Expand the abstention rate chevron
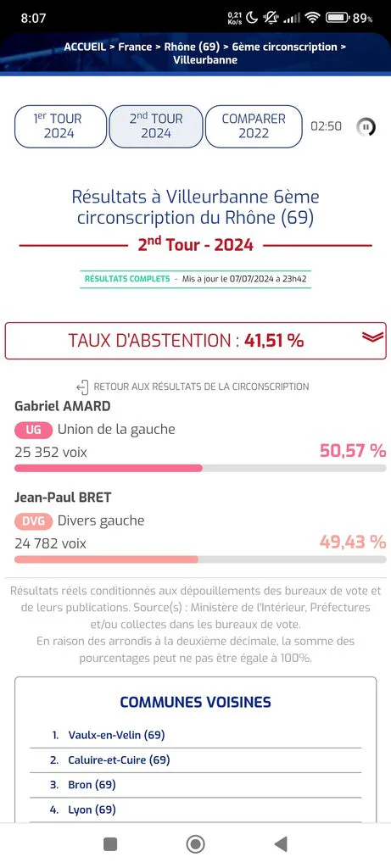The image size is (391, 868). [x=372, y=337]
